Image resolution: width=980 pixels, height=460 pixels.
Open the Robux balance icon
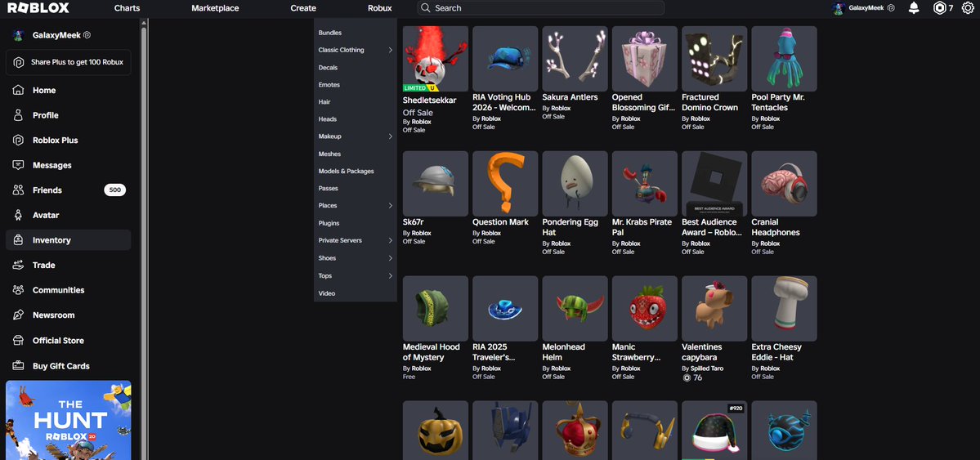939,8
